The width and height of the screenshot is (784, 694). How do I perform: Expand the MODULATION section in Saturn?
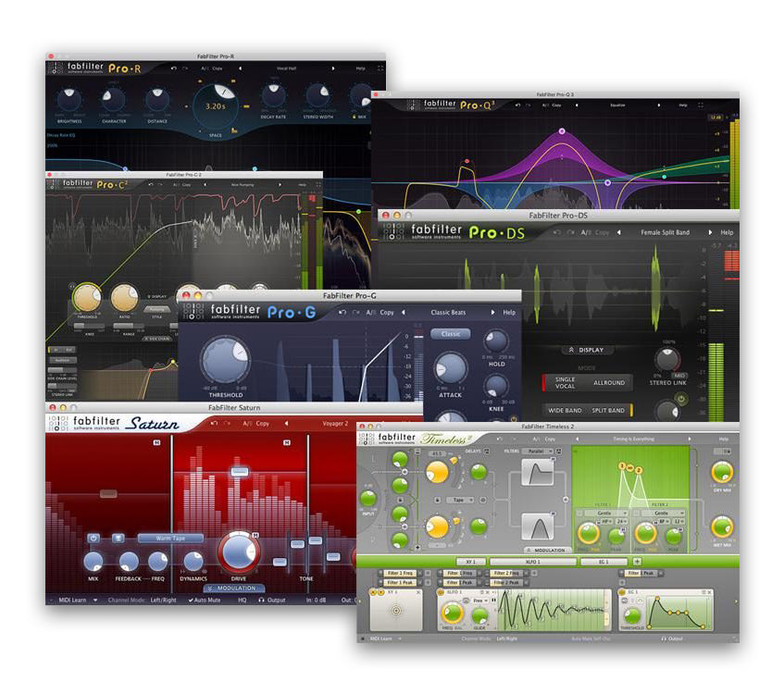[x=232, y=588]
